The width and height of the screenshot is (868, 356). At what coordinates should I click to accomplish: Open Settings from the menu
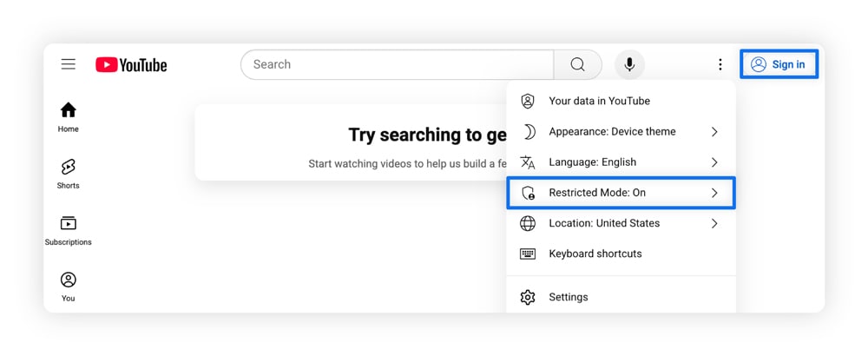point(621,297)
